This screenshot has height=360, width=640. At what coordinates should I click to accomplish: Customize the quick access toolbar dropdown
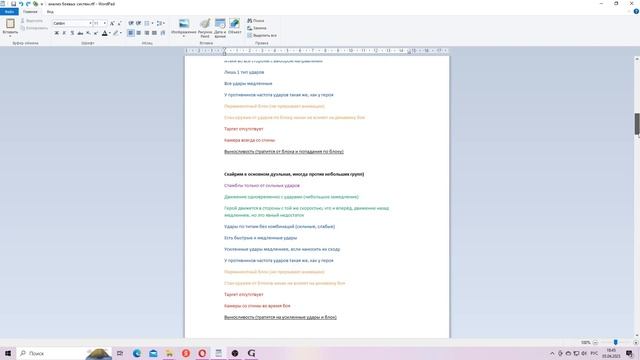[x=42, y=4]
